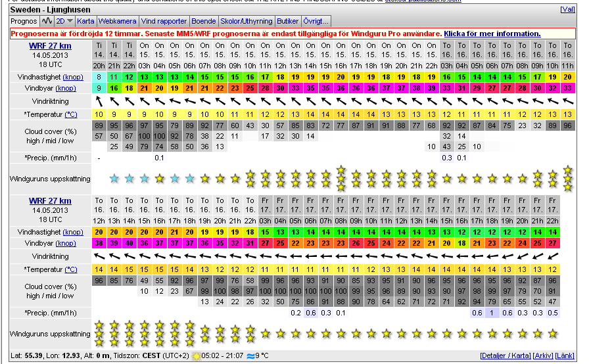Click the [Val] link at top right
The image size is (589, 364).
coord(567,9)
